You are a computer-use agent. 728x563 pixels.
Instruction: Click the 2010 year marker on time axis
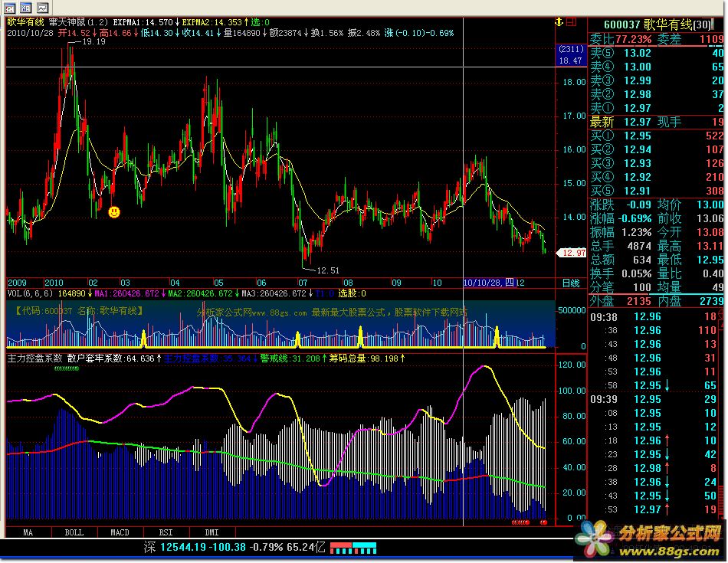tap(54, 283)
